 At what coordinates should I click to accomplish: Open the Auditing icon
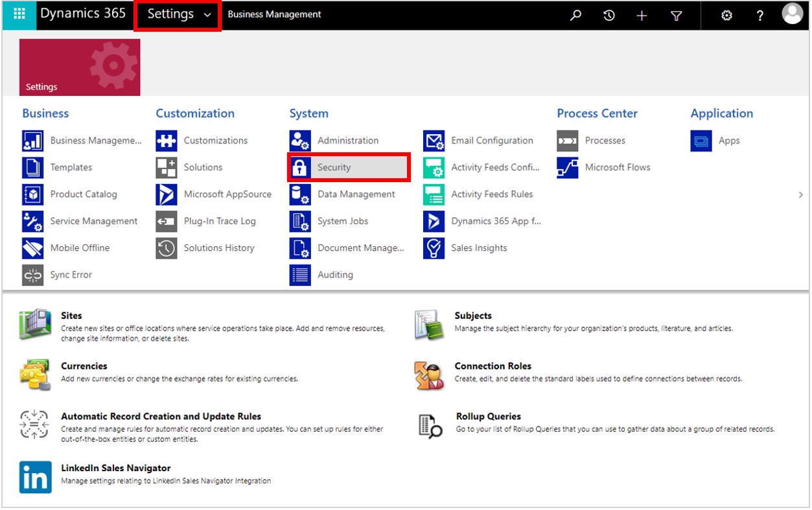(x=300, y=275)
